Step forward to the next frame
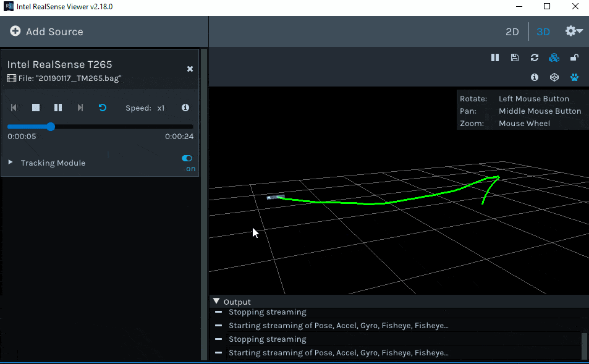Viewport: 589px width, 364px height. 80,108
